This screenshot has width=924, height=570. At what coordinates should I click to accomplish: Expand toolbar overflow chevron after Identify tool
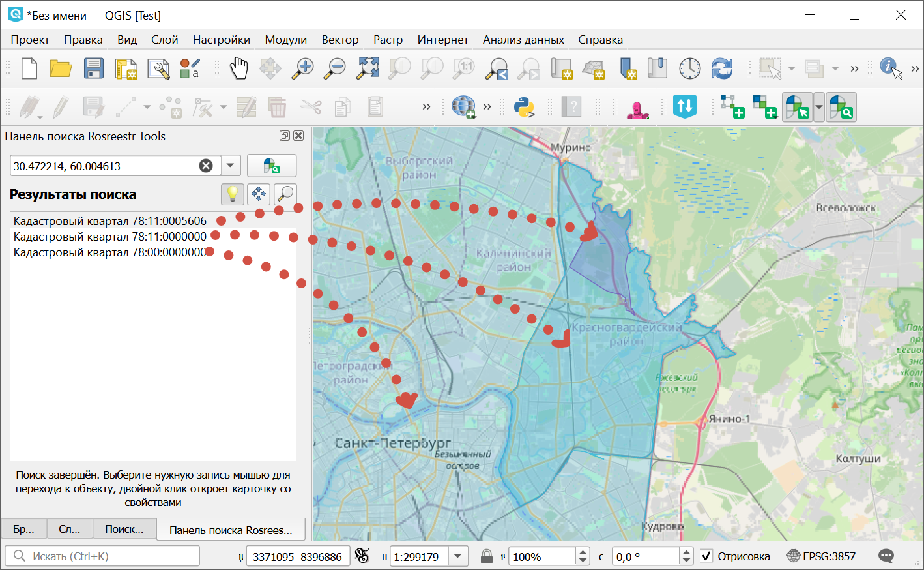click(915, 68)
